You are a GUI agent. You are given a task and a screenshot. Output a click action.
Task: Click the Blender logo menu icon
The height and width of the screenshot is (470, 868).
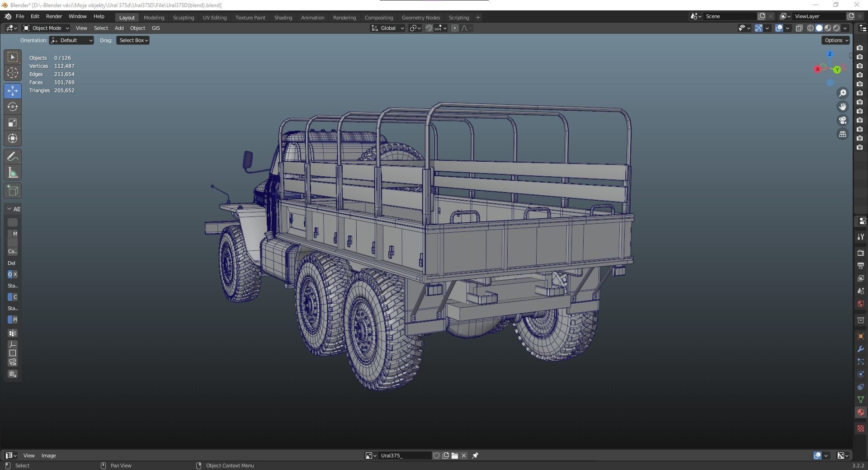(x=8, y=16)
